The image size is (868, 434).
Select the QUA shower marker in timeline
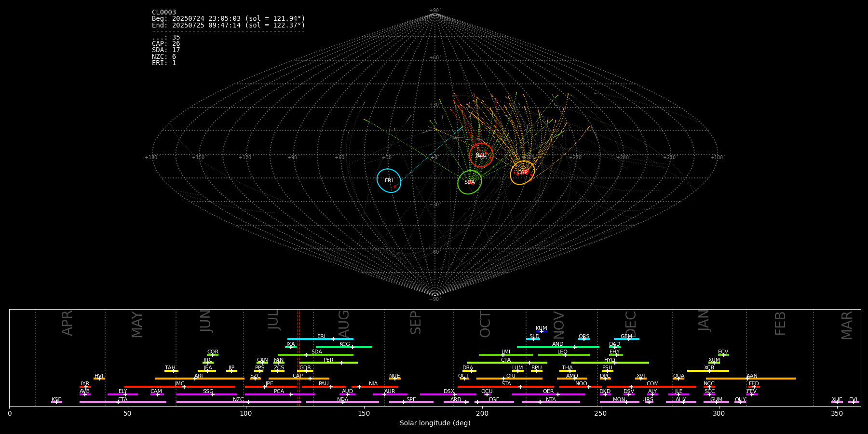tap(678, 379)
